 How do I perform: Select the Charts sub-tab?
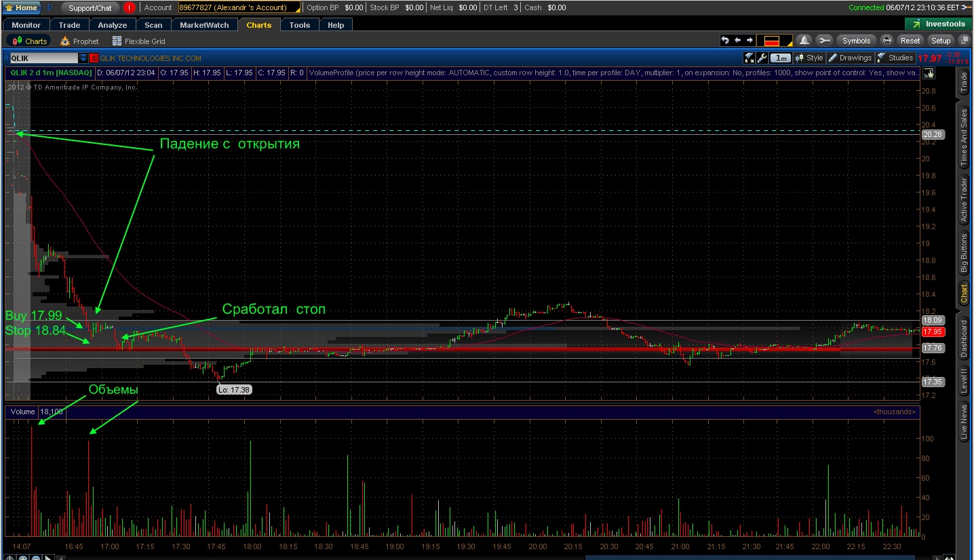28,41
